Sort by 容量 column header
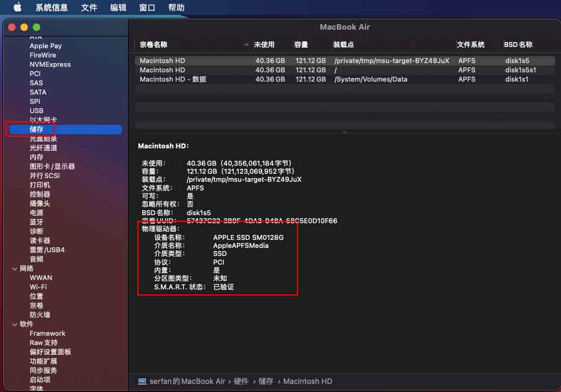 point(301,45)
